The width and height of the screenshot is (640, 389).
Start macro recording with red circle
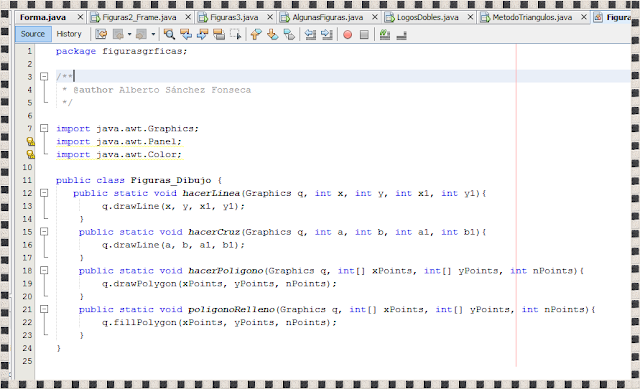(347, 35)
